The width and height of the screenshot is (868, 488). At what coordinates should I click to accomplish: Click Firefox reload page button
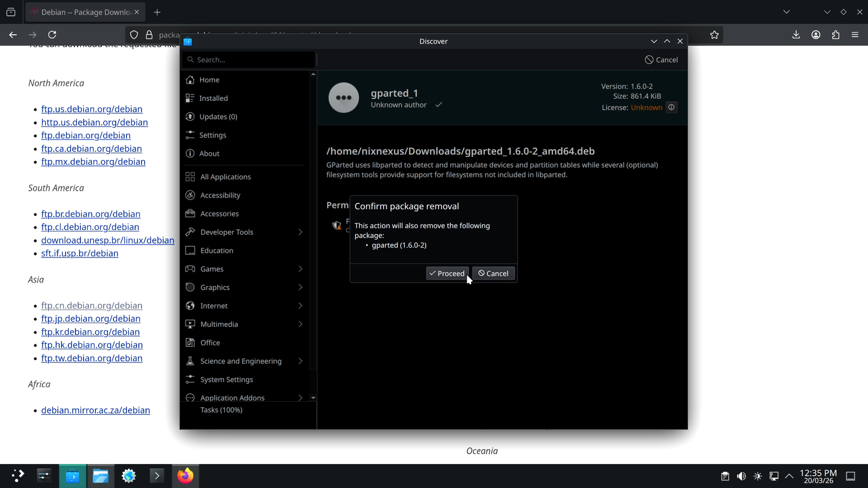pos(52,35)
